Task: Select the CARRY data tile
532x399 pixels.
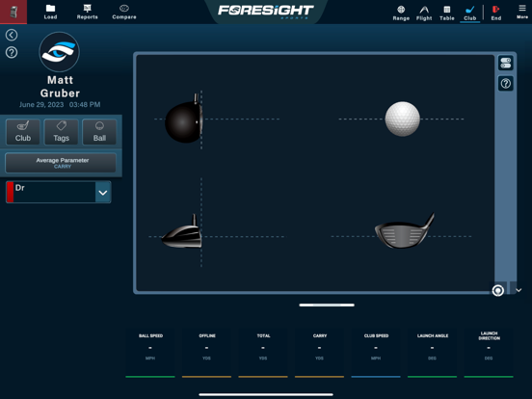Action: coord(319,353)
